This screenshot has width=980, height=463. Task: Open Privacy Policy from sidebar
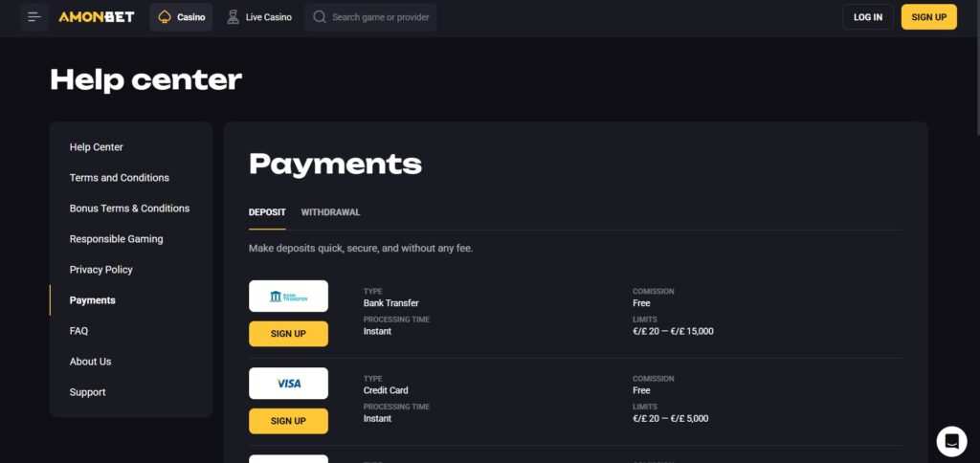100,270
